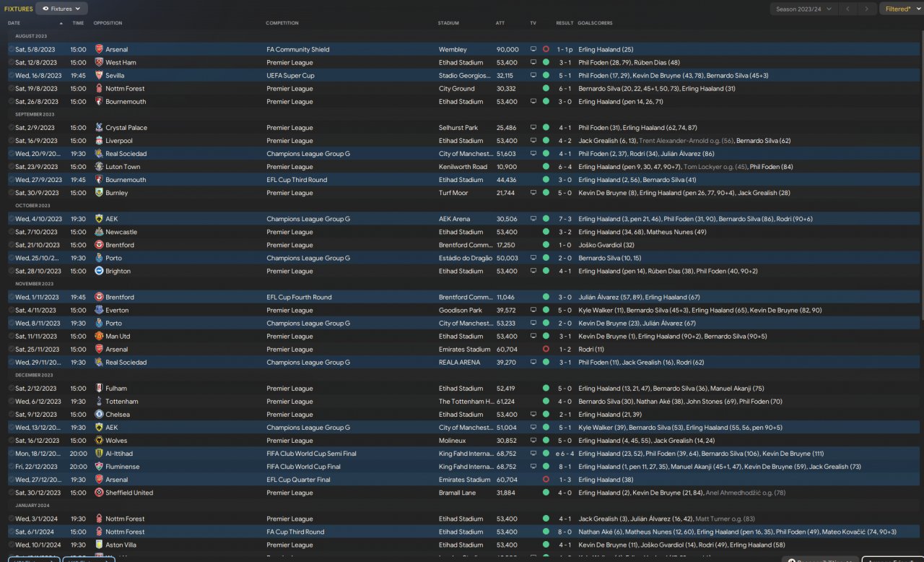This screenshot has height=562, width=924.
Task: Click the green win marker in the Liverpool row
Action: point(546,141)
